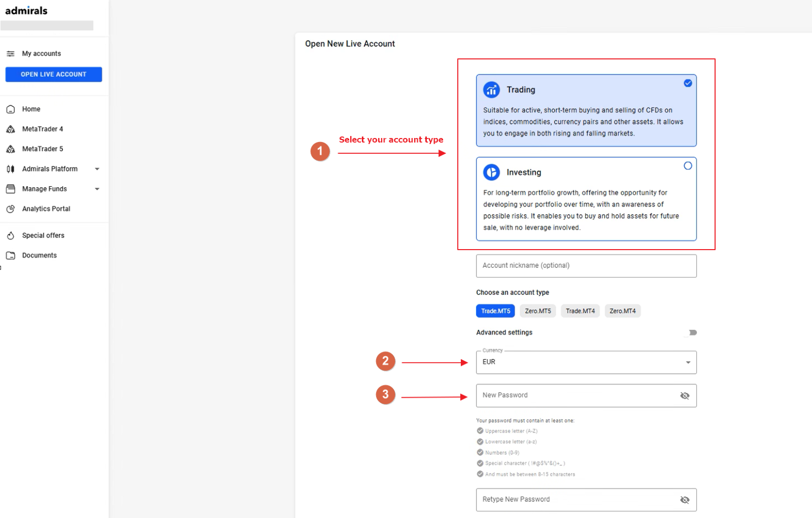Click the Documents folder icon

tap(10, 256)
